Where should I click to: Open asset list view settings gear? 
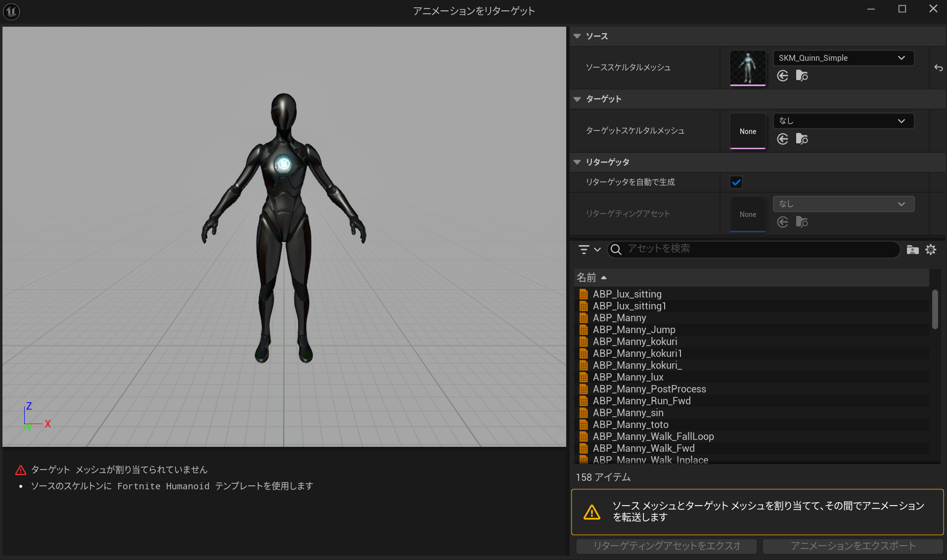(931, 250)
